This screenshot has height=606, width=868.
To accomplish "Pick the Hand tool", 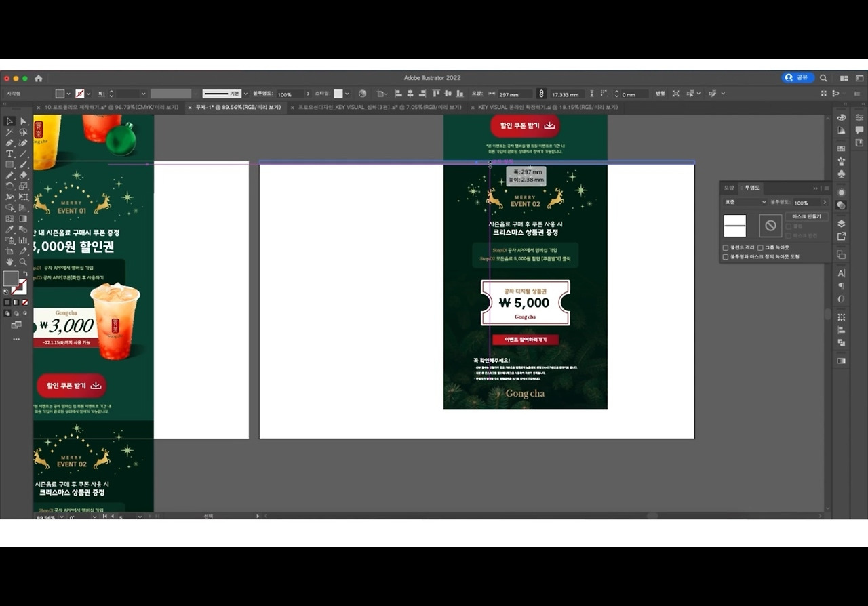I will (x=9, y=262).
